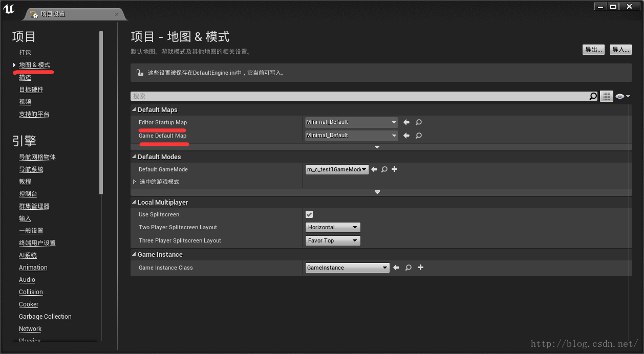This screenshot has width=644, height=354.
Task: Select the Game Instance Class label
Action: pos(166,268)
